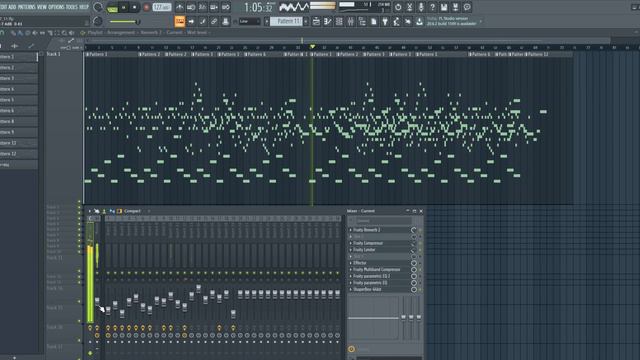Open the Playlist view icon
640x360 pixels.
click(316, 22)
